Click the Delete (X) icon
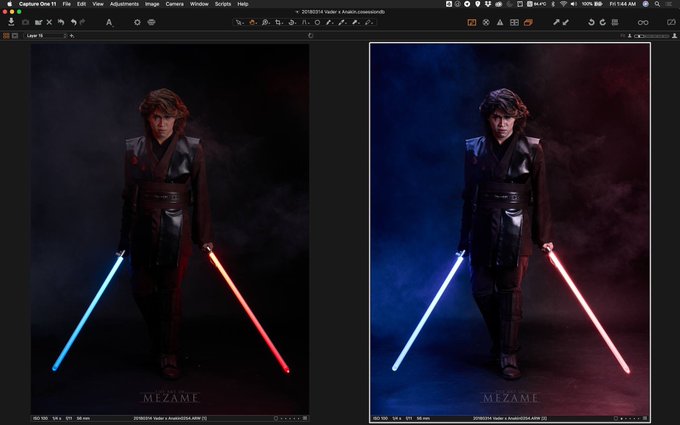The height and width of the screenshot is (425, 680). coord(49,22)
